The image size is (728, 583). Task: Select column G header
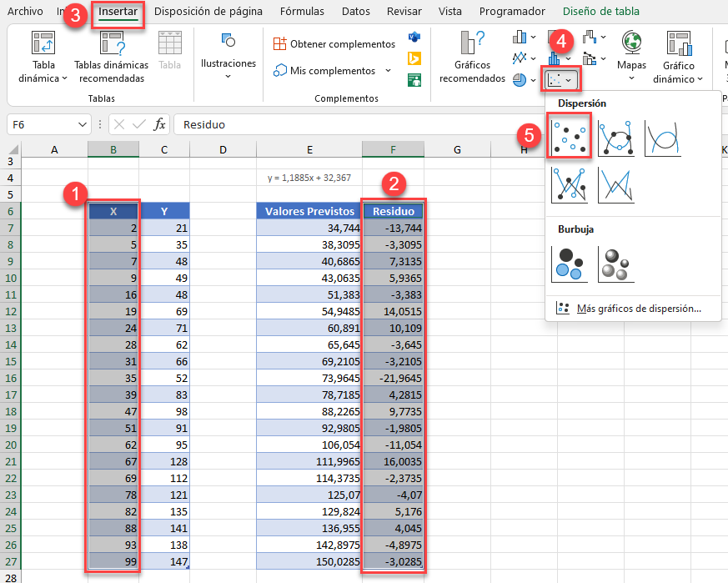(x=457, y=149)
